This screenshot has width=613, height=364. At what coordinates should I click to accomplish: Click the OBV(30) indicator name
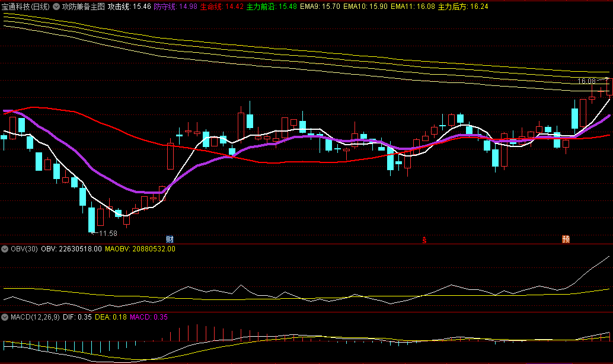pyautogui.click(x=24, y=249)
